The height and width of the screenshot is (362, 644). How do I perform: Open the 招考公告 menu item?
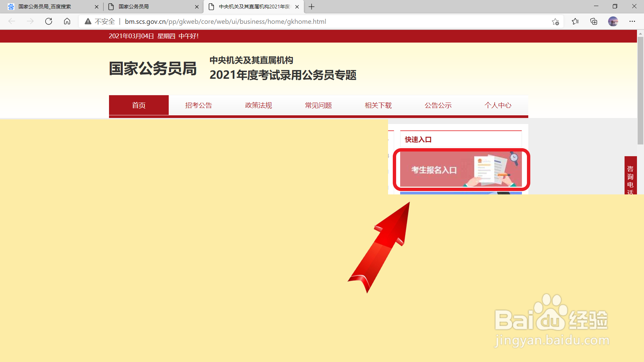click(x=199, y=105)
